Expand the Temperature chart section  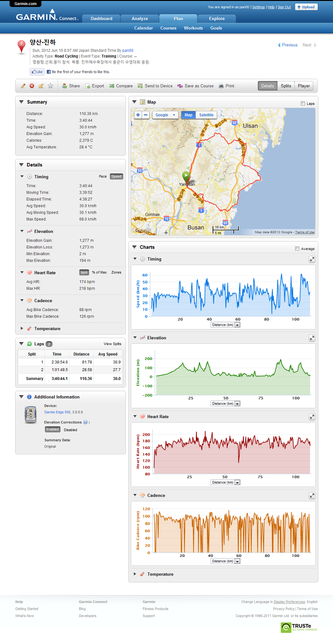point(135,574)
